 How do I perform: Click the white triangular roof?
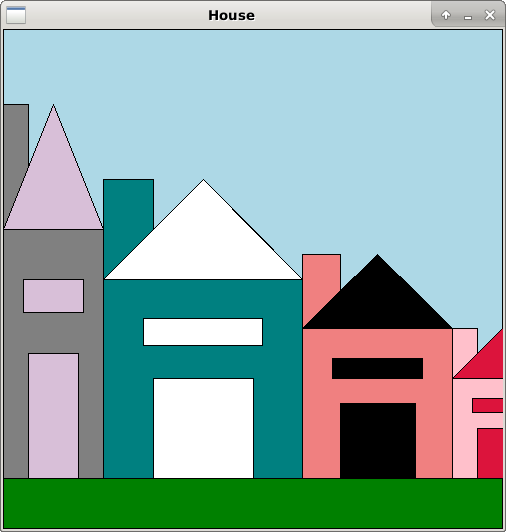203,243
